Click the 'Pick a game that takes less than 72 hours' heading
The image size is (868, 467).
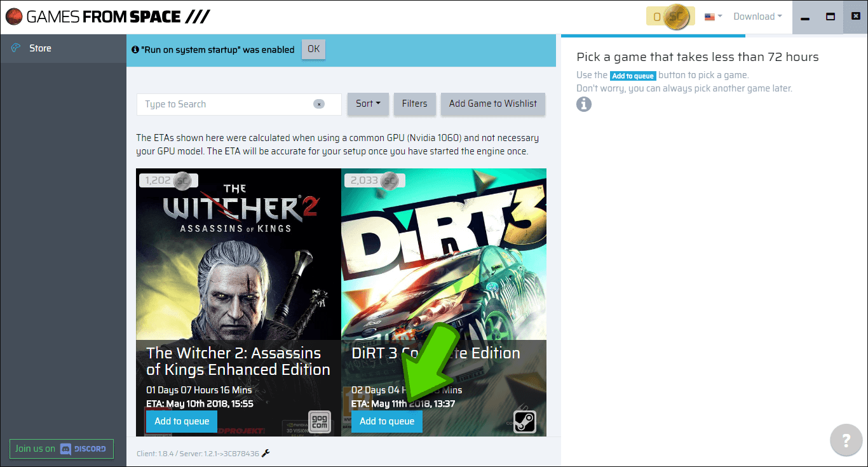(x=698, y=57)
